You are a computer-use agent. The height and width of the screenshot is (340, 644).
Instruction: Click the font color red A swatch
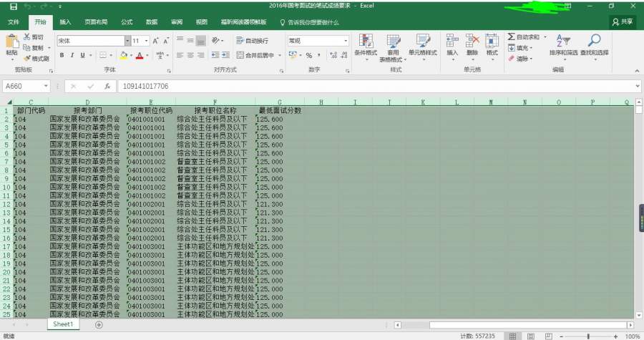pos(140,55)
